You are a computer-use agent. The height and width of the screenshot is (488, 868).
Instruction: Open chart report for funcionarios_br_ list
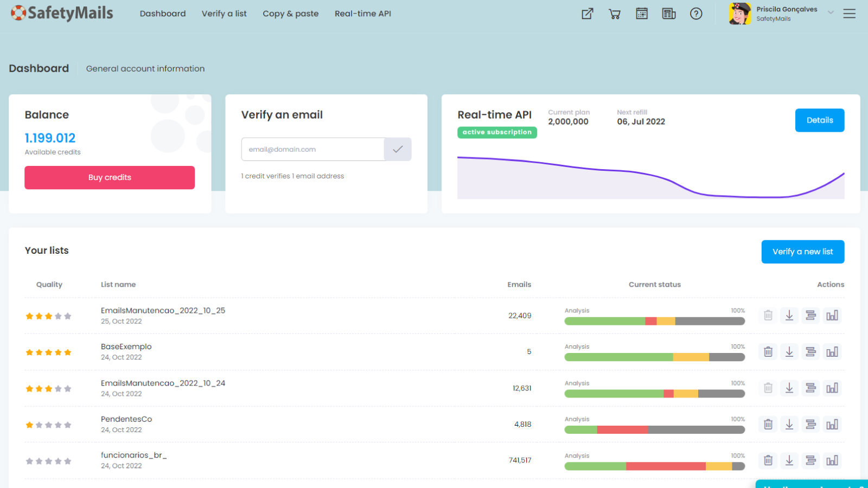[x=832, y=460]
